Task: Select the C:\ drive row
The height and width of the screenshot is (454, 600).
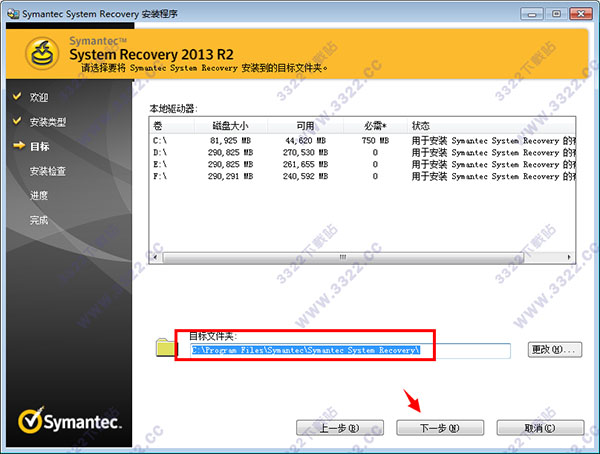Action: point(362,141)
